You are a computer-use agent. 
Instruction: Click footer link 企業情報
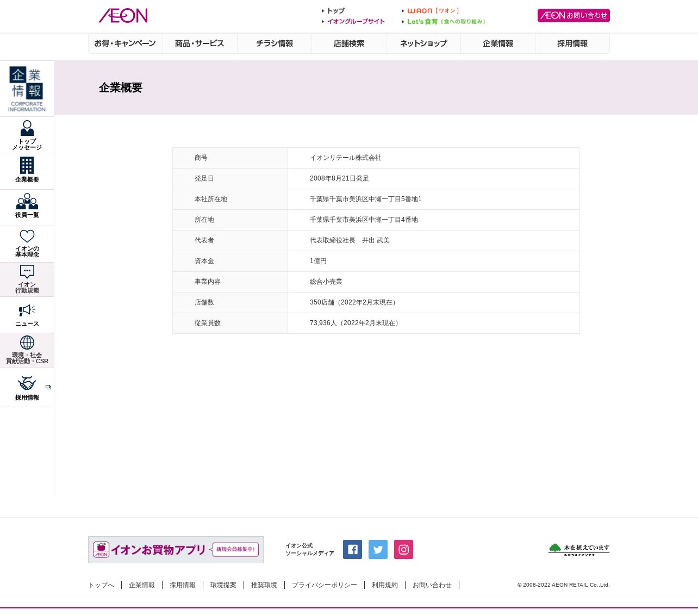(142, 585)
